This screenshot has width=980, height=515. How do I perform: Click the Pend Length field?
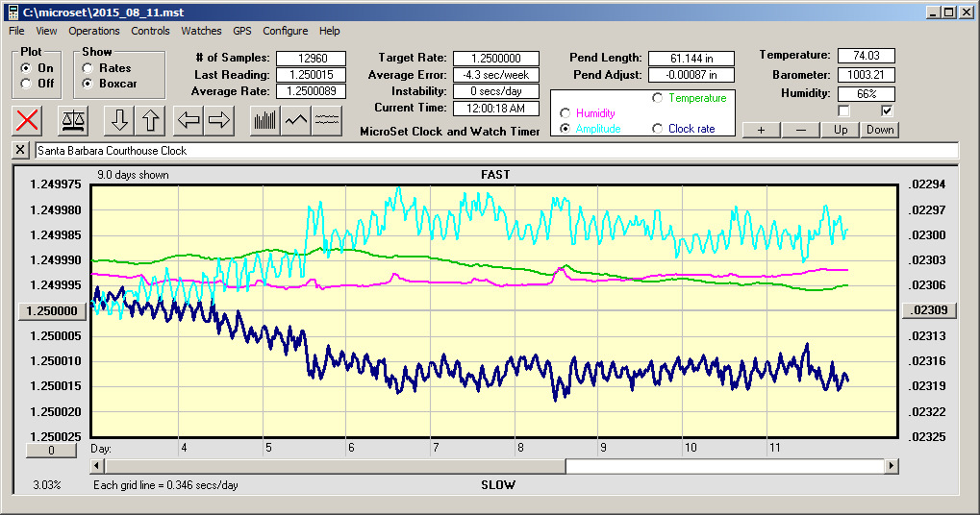(691, 58)
